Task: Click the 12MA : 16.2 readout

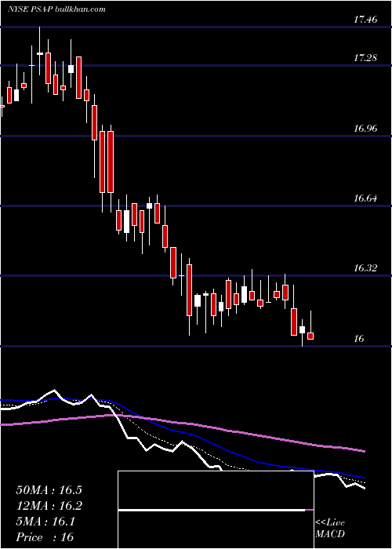Action: point(49,506)
